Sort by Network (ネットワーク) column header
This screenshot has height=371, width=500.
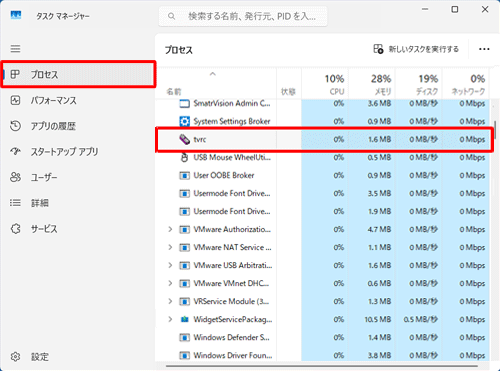tap(466, 84)
